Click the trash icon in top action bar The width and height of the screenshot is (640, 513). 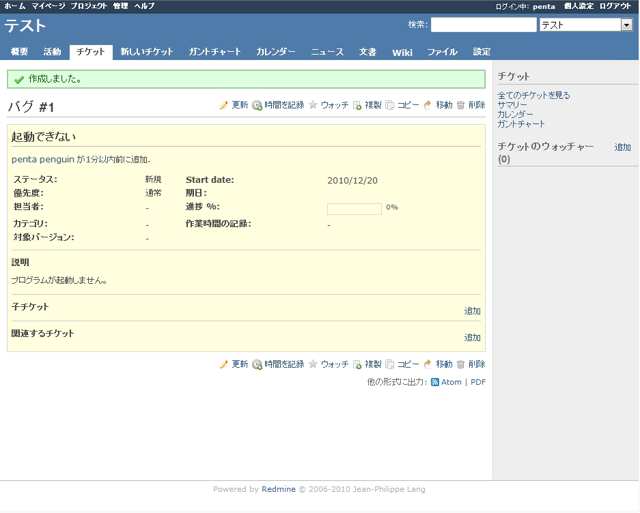point(460,105)
